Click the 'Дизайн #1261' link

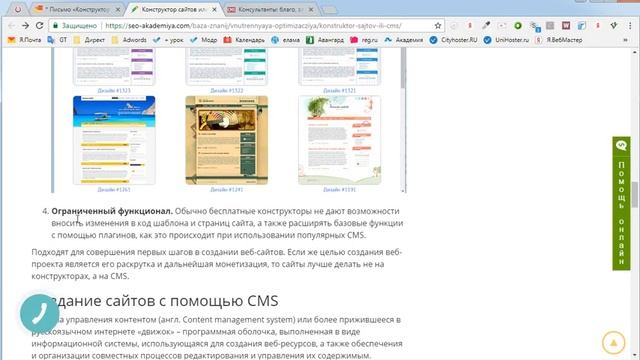click(114, 190)
